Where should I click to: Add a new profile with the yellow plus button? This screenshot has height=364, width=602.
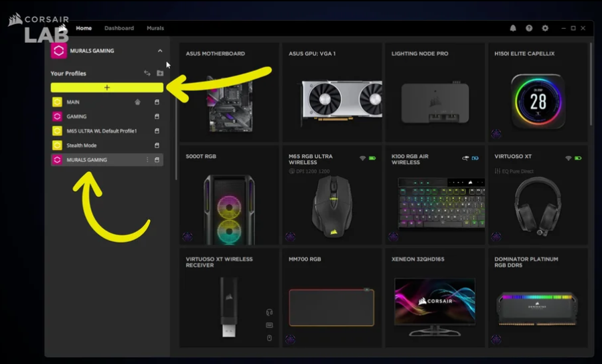(x=106, y=88)
